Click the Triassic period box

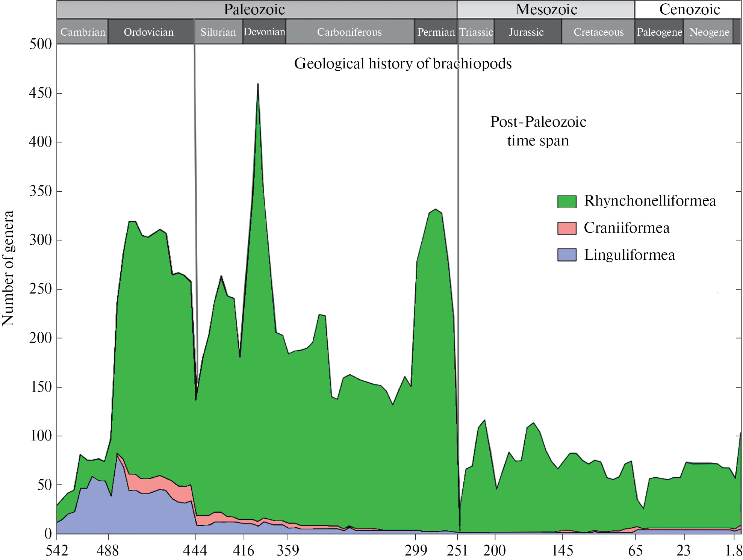point(476,32)
